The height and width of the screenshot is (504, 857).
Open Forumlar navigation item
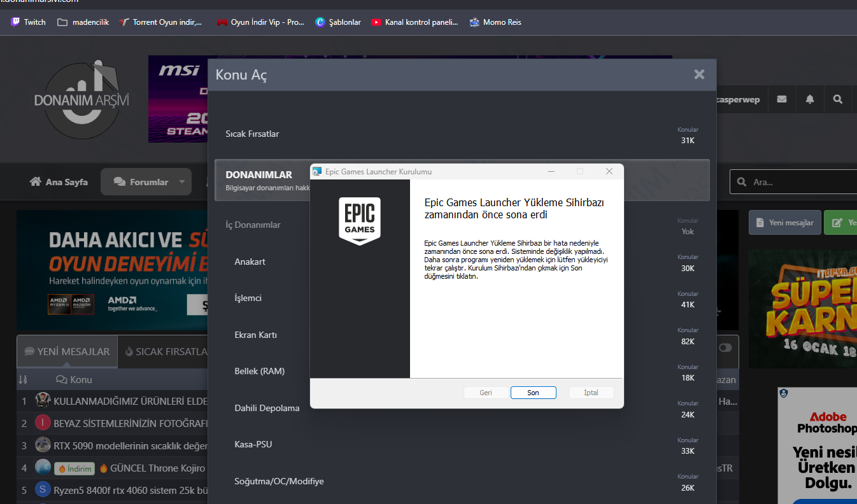[141, 182]
